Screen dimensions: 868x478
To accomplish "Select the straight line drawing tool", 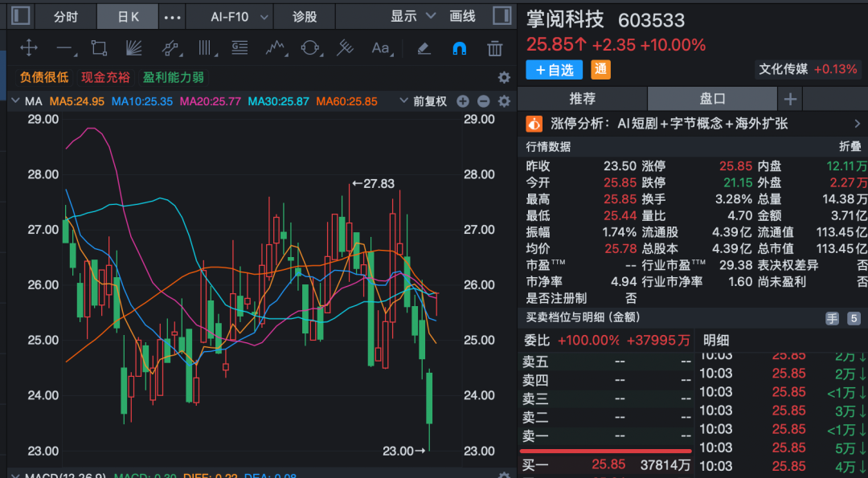I will click(x=66, y=49).
